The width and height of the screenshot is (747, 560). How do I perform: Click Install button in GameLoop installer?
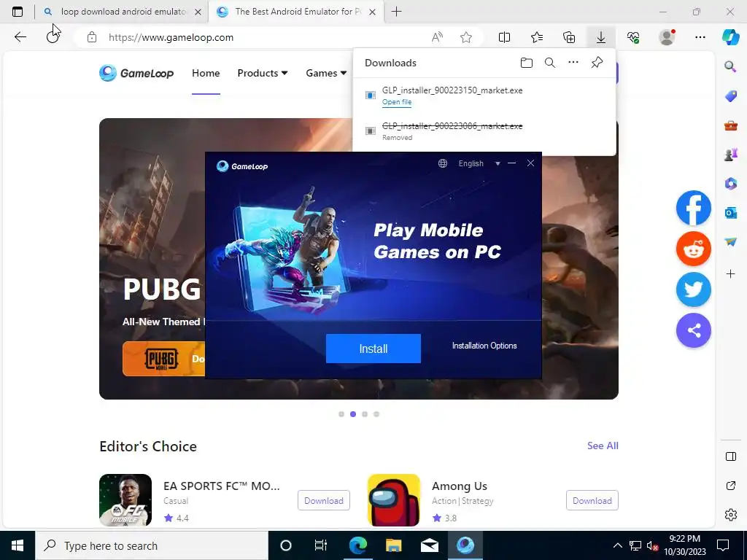click(x=373, y=349)
